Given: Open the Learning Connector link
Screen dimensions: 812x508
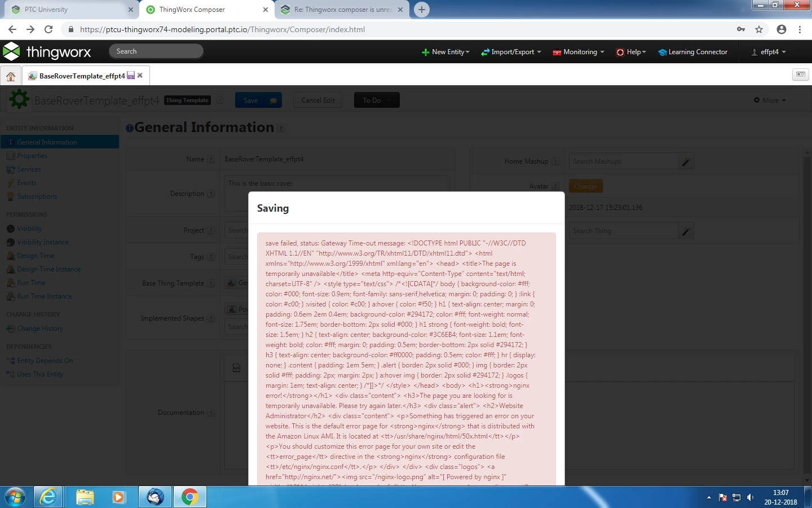Looking at the screenshot, I should point(693,52).
